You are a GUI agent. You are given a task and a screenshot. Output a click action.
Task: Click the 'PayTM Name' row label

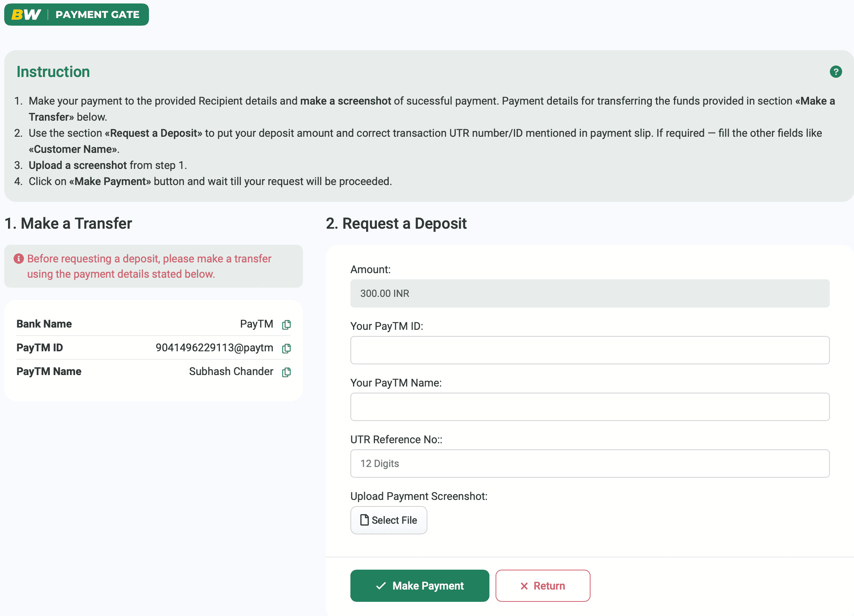tap(49, 372)
